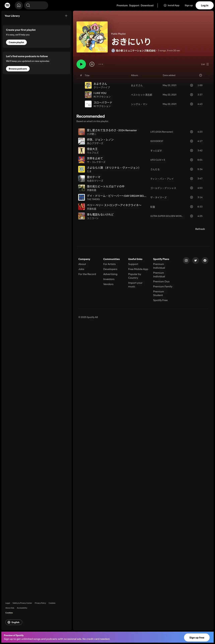Open English language selector
Screen dimensions: 215x644
tap(14, 622)
